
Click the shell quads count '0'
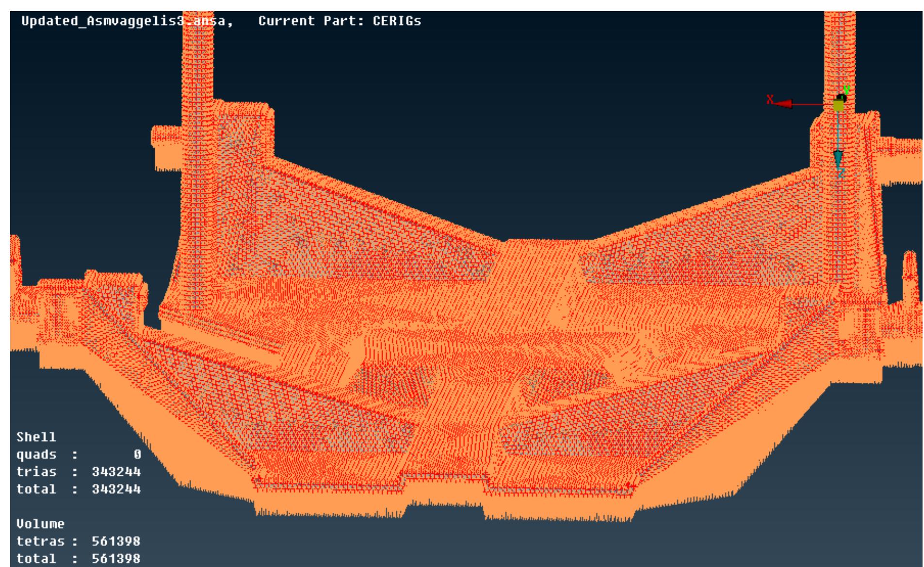pyautogui.click(x=137, y=454)
